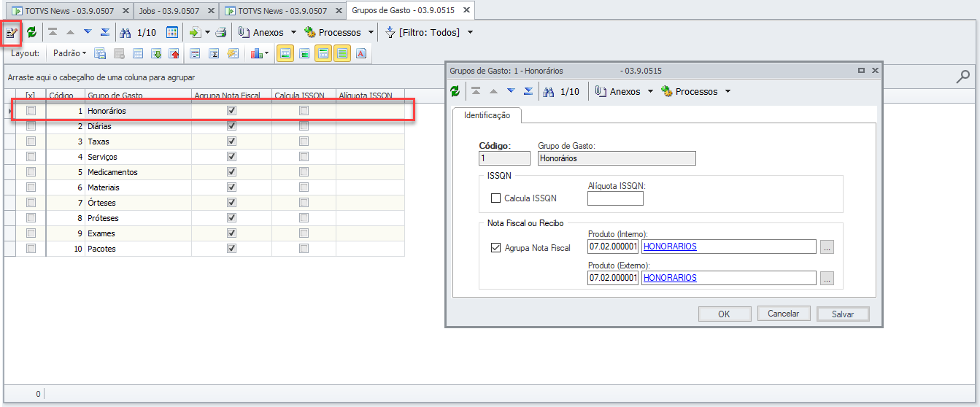Image resolution: width=980 pixels, height=407 pixels.
Task: Select the Identificação tab
Action: pyautogui.click(x=487, y=115)
